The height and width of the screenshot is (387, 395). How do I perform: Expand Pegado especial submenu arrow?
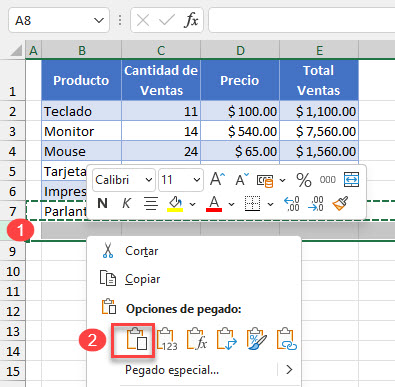pos(289,370)
